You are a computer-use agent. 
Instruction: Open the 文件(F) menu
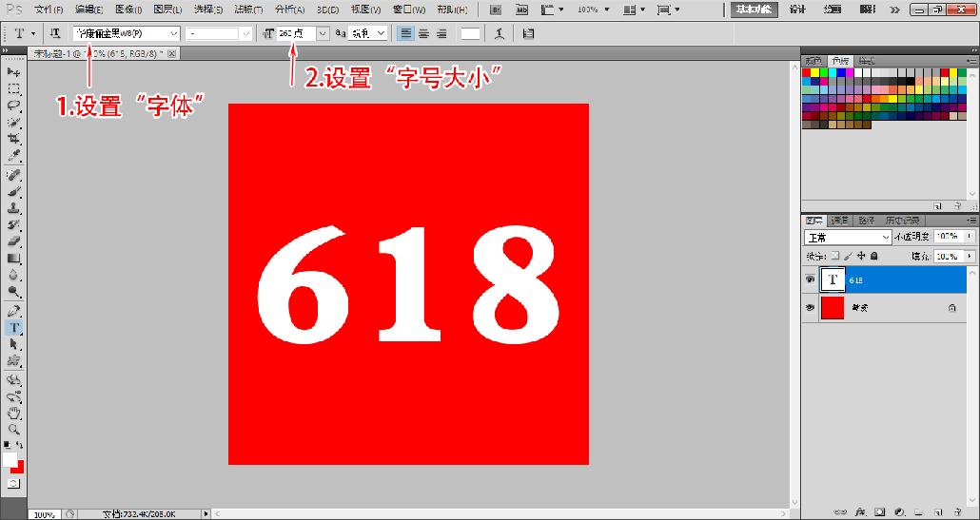click(x=49, y=10)
